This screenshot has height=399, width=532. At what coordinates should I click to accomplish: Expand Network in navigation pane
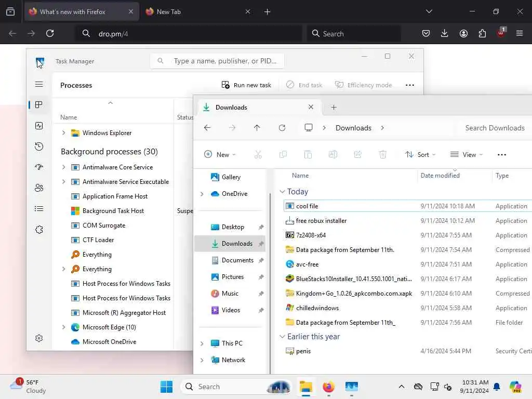click(x=202, y=360)
